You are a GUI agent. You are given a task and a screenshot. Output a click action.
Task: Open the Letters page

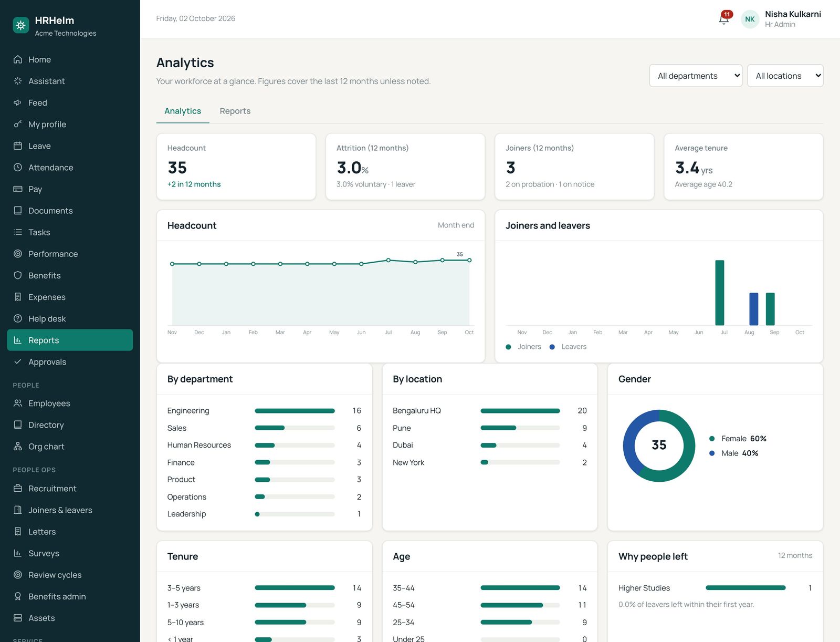pyautogui.click(x=70, y=532)
